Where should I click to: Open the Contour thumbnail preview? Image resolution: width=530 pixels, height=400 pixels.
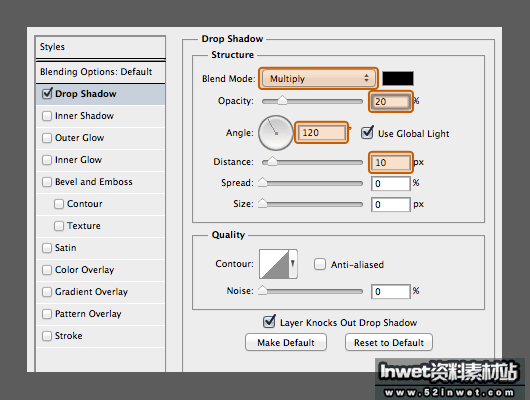point(274,264)
